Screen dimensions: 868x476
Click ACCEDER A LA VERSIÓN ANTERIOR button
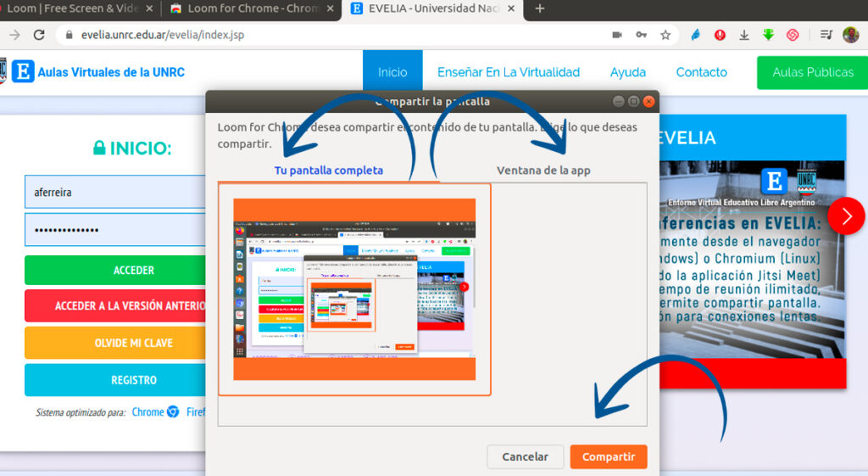[115, 305]
